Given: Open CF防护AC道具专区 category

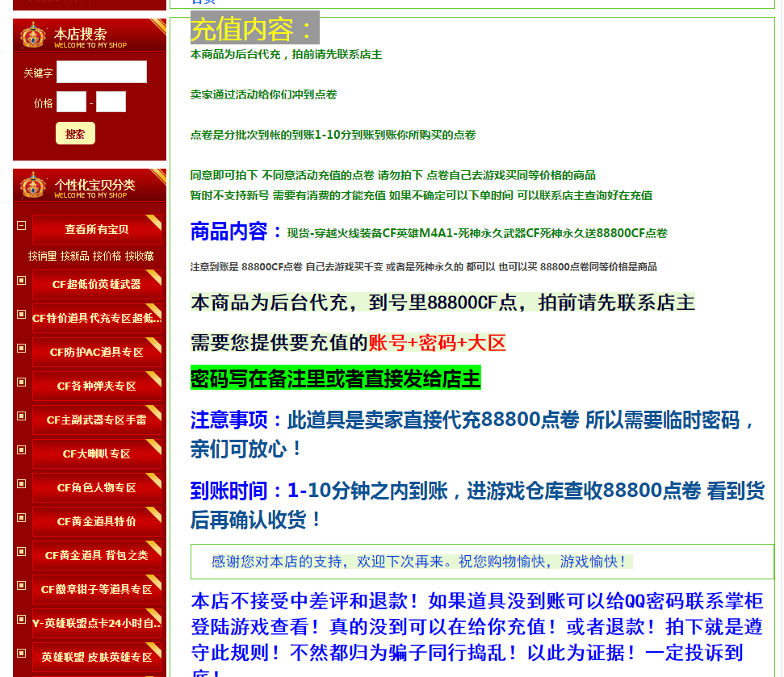Looking at the screenshot, I should coord(97,353).
